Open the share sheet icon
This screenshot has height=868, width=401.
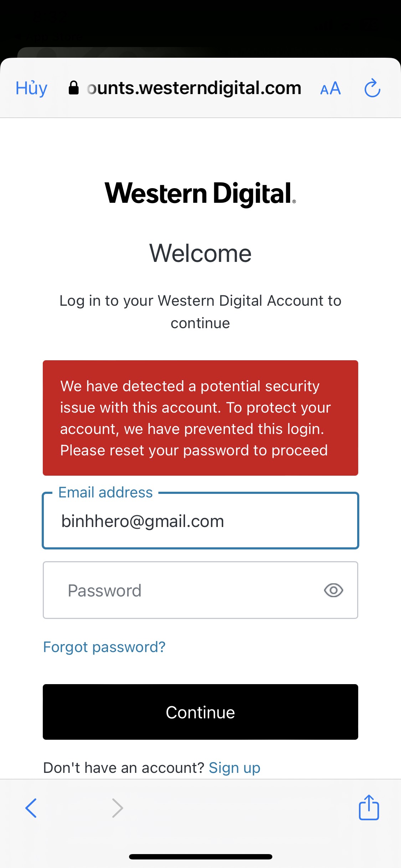[x=369, y=807]
